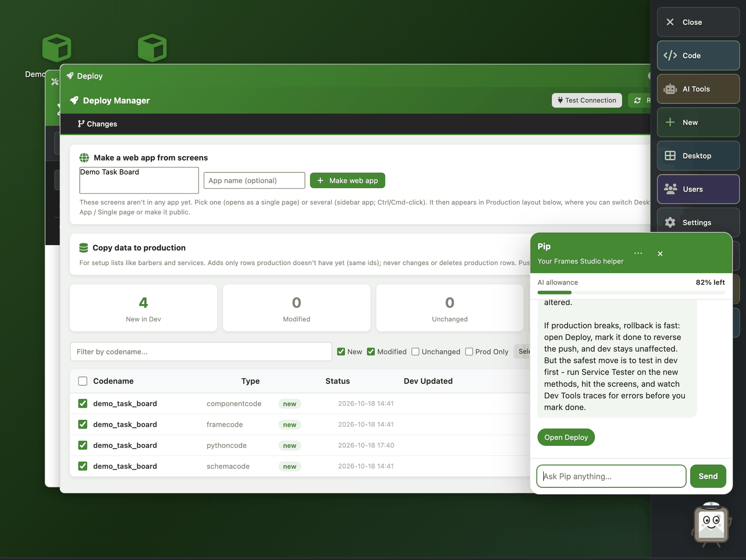Click the Deploy Manager rocket icon

[x=74, y=100]
